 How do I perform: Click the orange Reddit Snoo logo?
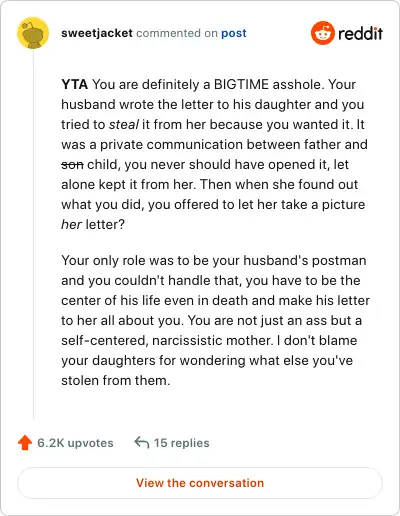[322, 33]
